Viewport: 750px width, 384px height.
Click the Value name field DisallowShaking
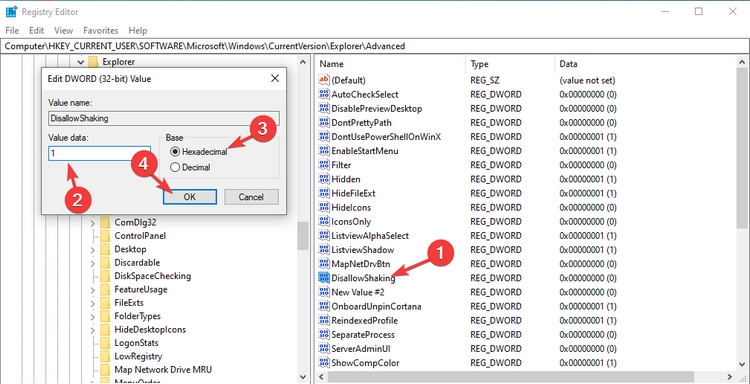(164, 118)
